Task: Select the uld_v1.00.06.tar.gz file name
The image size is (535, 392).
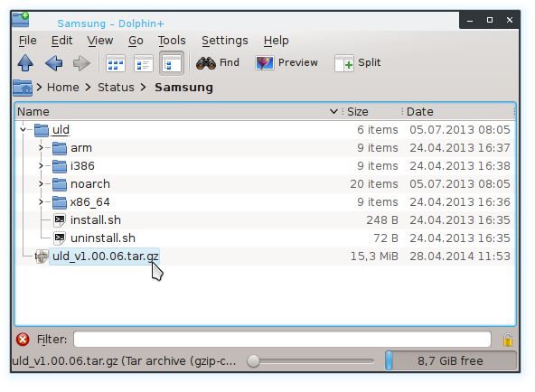Action: (106, 257)
